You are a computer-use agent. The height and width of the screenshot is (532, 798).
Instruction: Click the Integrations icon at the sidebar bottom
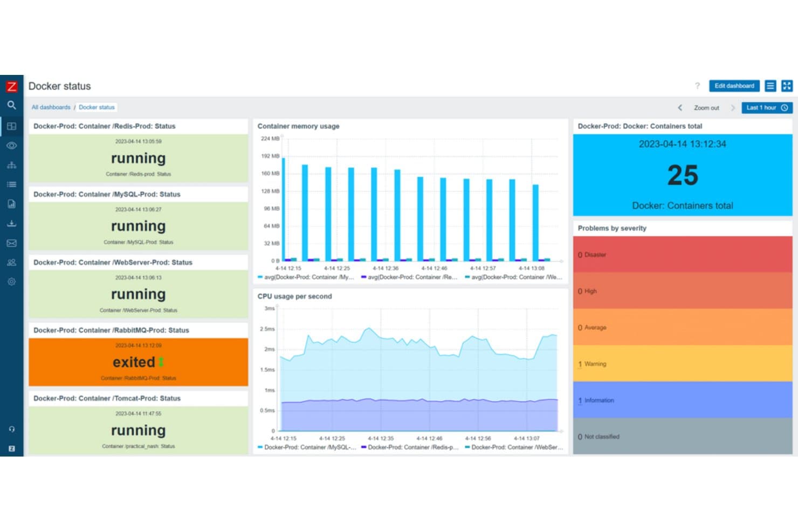pyautogui.click(x=11, y=448)
